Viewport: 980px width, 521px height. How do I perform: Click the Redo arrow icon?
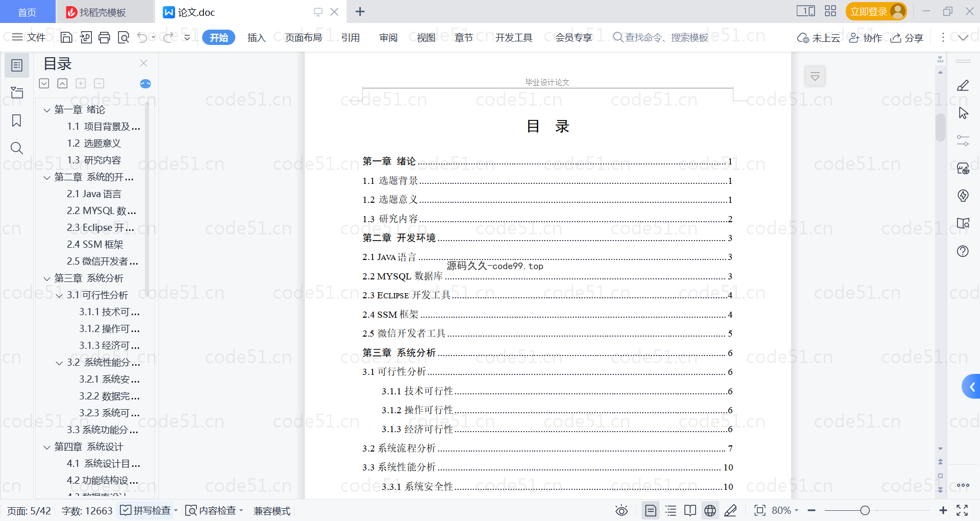[168, 37]
